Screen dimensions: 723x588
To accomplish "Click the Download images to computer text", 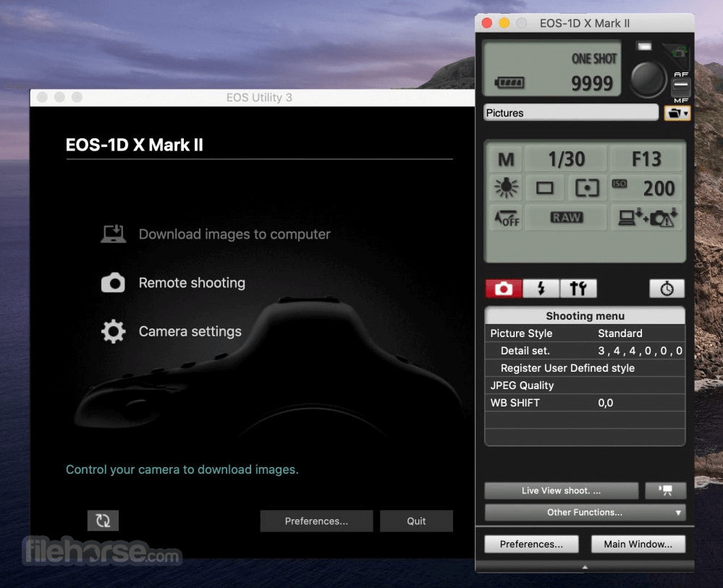I will click(x=234, y=234).
